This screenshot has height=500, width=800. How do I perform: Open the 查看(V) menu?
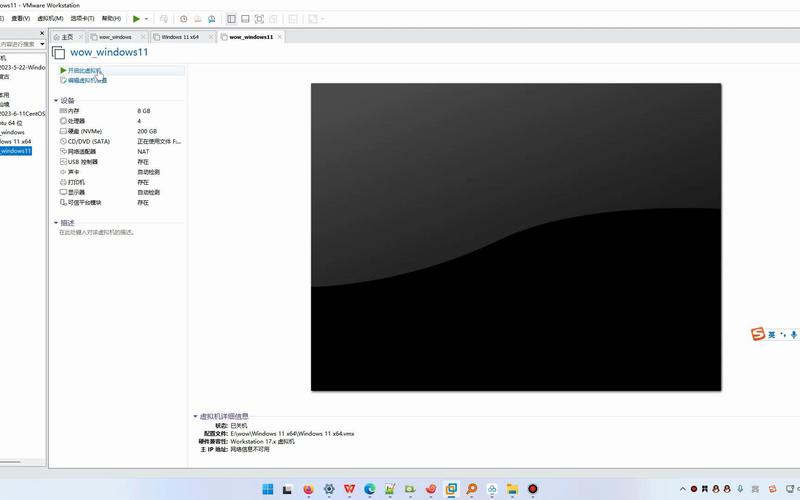21,18
